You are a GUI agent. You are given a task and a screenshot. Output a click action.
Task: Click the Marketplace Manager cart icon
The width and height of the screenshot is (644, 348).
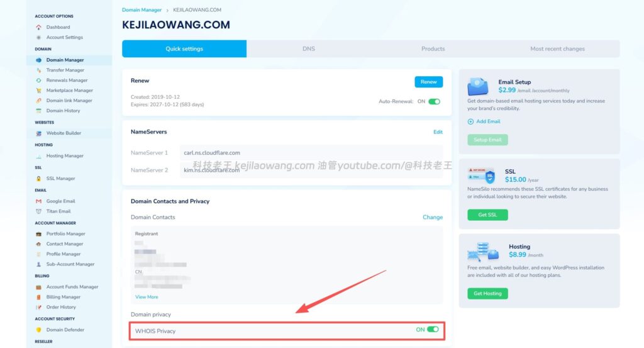pyautogui.click(x=38, y=91)
